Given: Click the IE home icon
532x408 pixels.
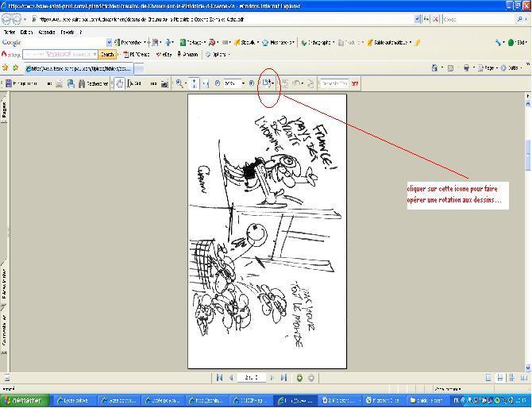Looking at the screenshot, I should [x=434, y=67].
